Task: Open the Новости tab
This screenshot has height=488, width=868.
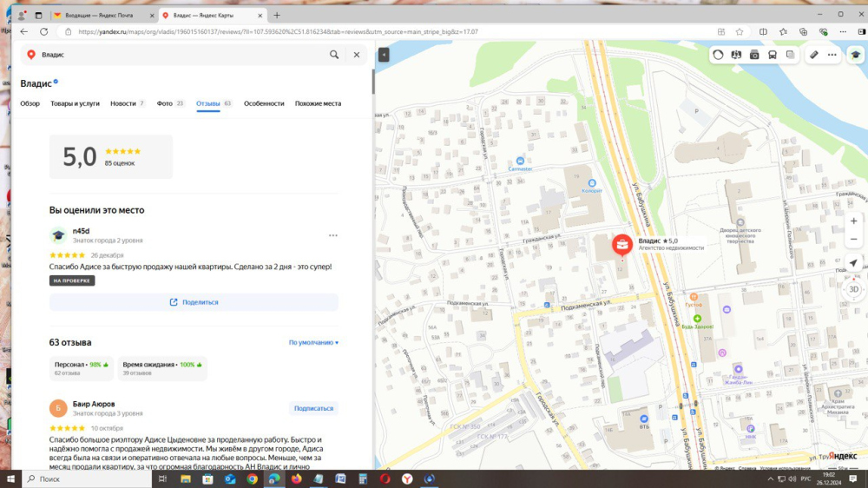Action: (128, 103)
